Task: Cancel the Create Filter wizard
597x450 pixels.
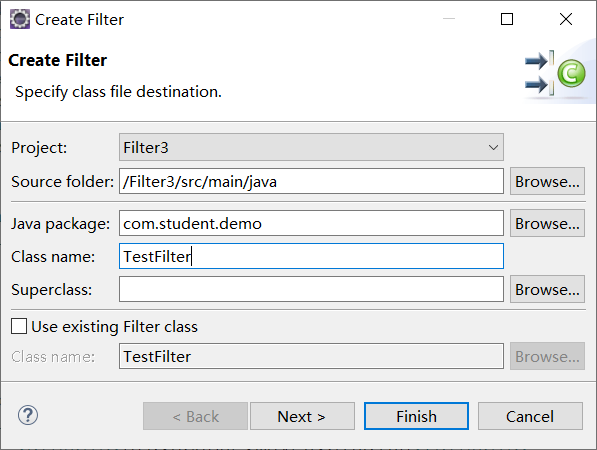Action: [x=530, y=416]
